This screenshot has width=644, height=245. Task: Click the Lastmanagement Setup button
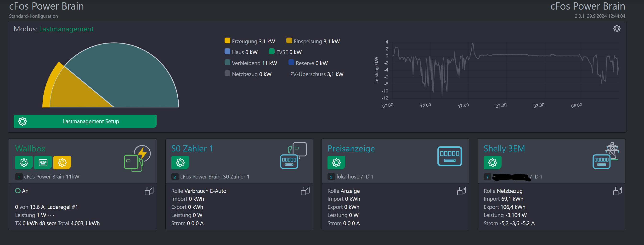(x=85, y=121)
